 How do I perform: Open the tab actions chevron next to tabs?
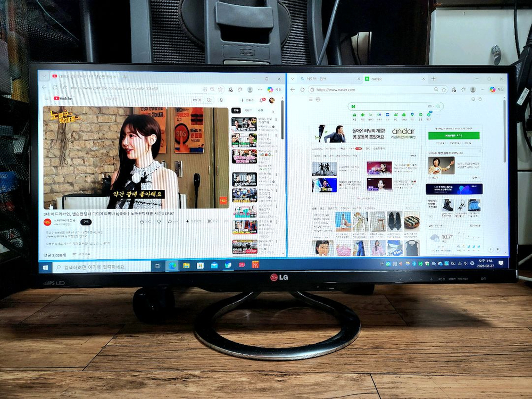point(292,78)
